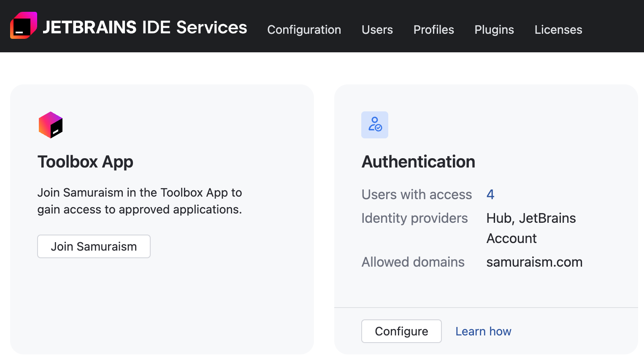Click the Join Samuraism button

tap(94, 246)
